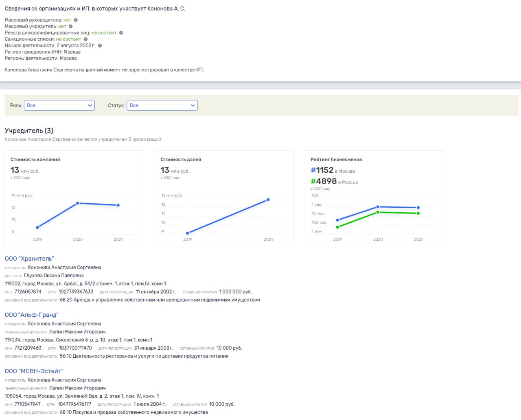Viewport: 521px width, 420px height.
Task: Click Регионы деятельности: Москва line
Action: (x=41, y=59)
